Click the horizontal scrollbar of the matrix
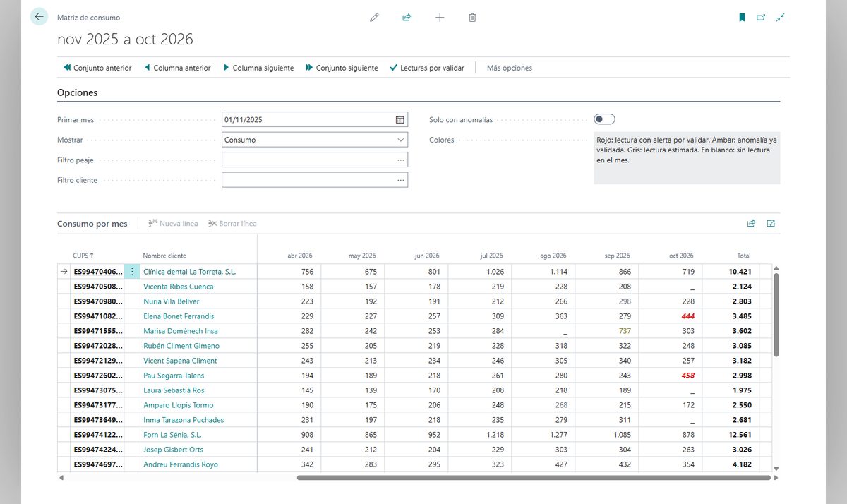The width and height of the screenshot is (847, 504). click(534, 478)
